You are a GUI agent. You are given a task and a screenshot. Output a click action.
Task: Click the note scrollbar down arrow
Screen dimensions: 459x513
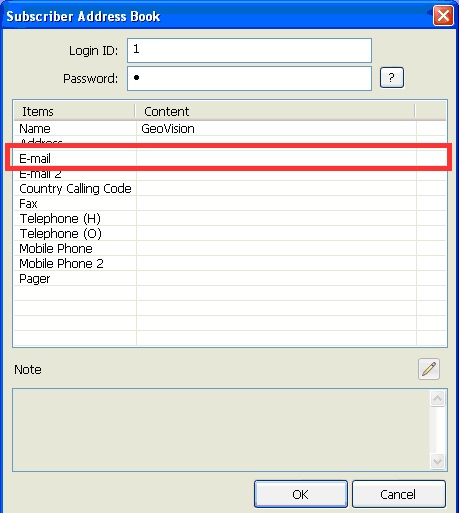[437, 461]
